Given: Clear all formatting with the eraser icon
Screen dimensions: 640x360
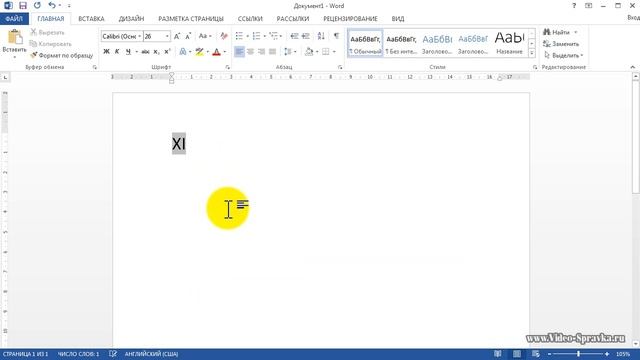Looking at the screenshot, I should pyautogui.click(x=224, y=36).
